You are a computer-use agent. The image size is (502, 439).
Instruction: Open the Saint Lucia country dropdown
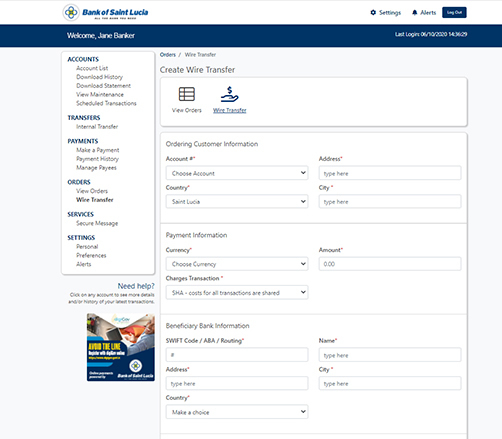coord(237,201)
